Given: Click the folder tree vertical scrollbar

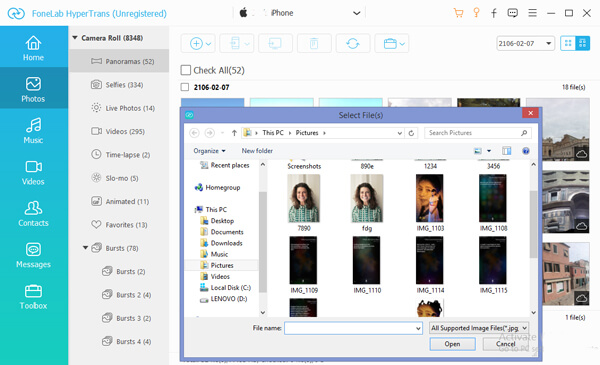Looking at the screenshot, I should (263, 242).
